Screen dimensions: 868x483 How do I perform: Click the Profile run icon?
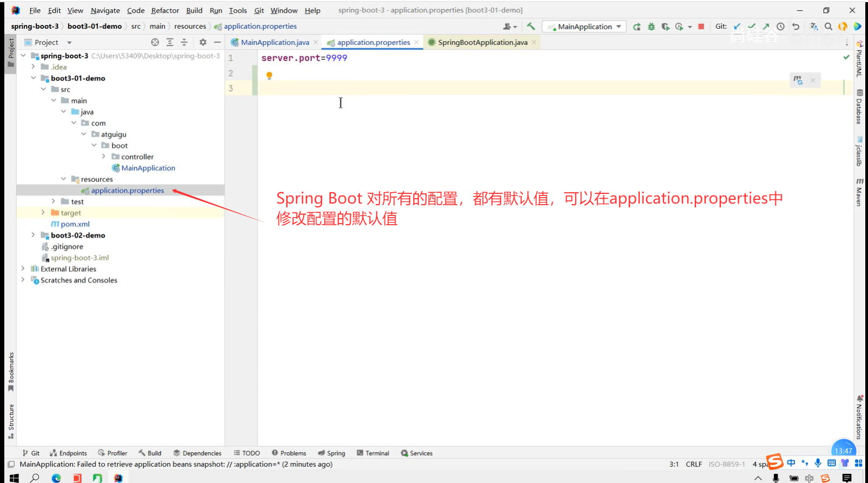(679, 27)
